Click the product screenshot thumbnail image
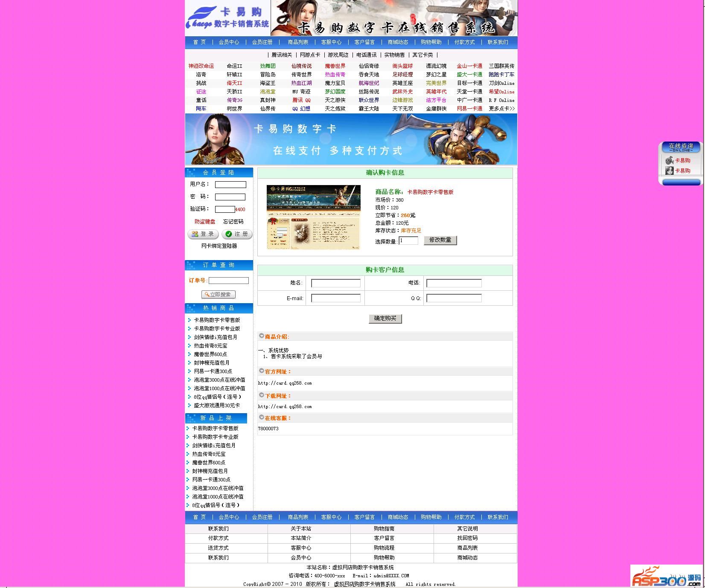 [313, 217]
